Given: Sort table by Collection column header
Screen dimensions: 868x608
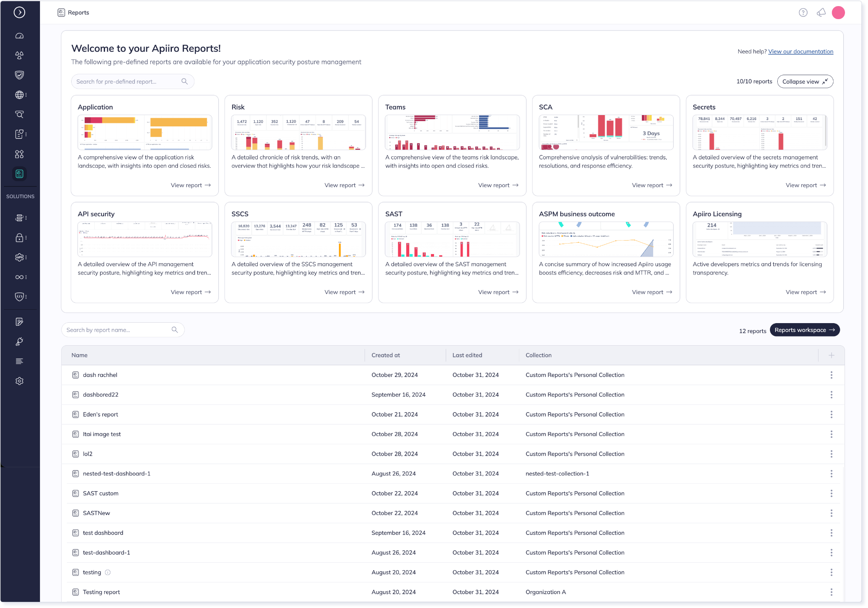Looking at the screenshot, I should pyautogui.click(x=539, y=355).
